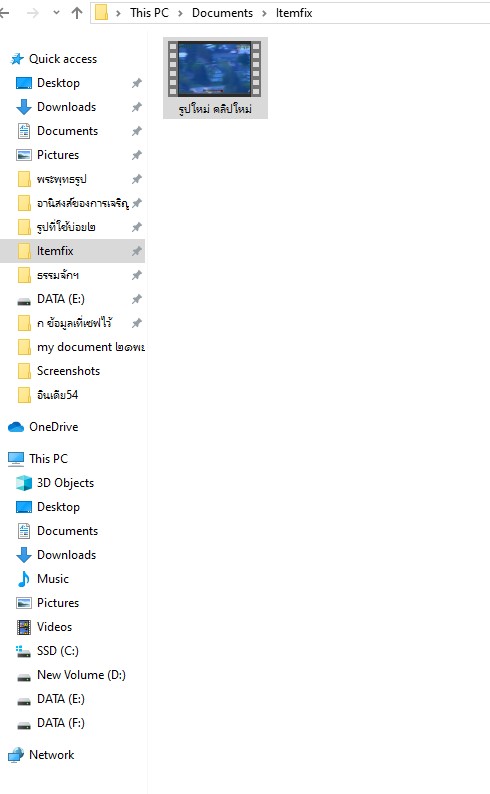Select the video file thumbnail
The height and width of the screenshot is (794, 490).
tap(215, 78)
